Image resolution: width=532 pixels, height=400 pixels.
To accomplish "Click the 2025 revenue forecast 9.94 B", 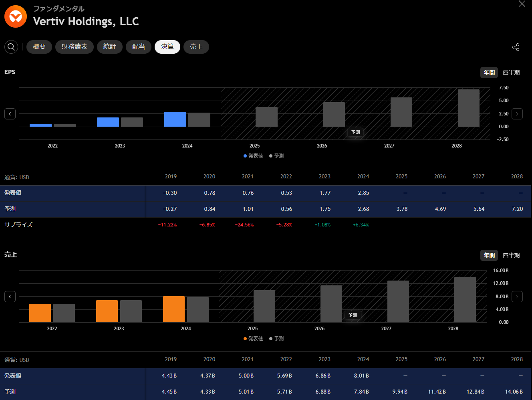I will click(400, 392).
